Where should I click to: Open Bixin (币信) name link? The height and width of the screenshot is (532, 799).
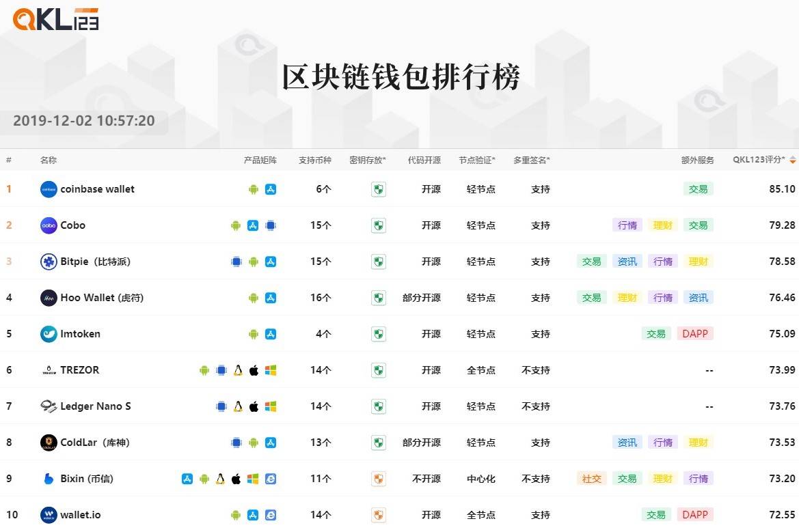(x=87, y=479)
